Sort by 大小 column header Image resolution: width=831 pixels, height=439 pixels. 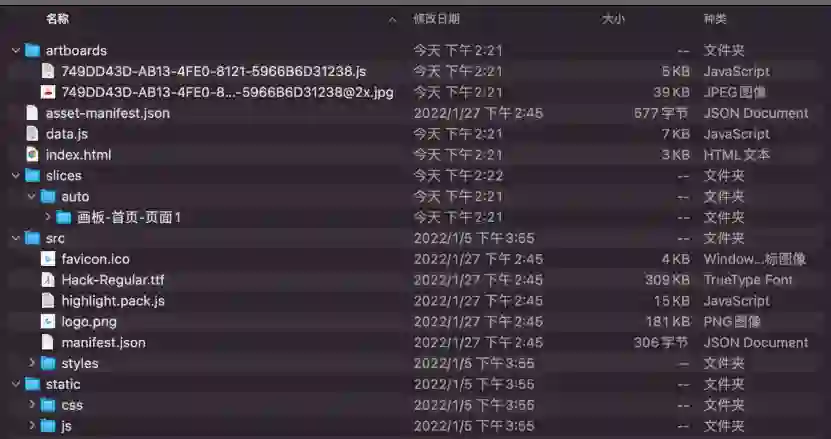click(613, 19)
